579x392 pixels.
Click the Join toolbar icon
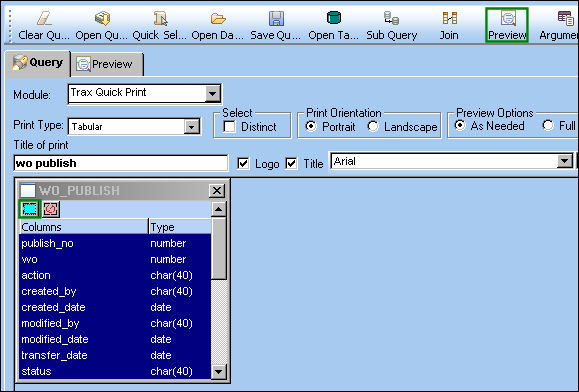coord(449,18)
